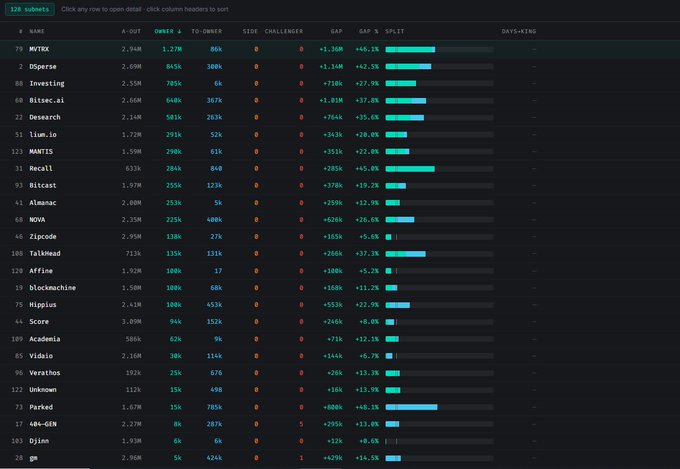Image resolution: width=680 pixels, height=469 pixels.
Task: Sort by the GAP % column header
Action: click(x=369, y=31)
